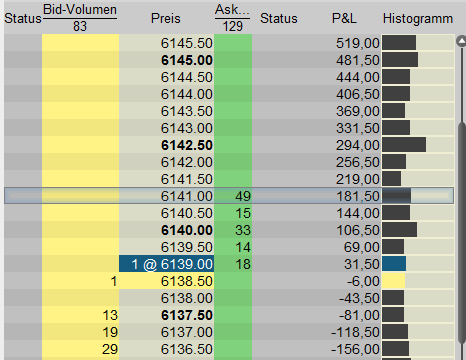
Task: Click the yellow histogram bar at 6138.50
Action: [394, 281]
